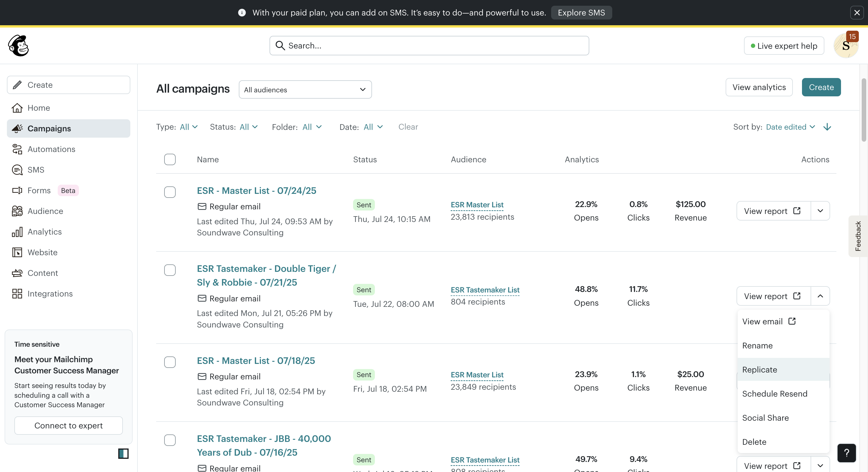868x472 pixels.
Task: Choose Rename from the actions menu
Action: click(x=783, y=346)
